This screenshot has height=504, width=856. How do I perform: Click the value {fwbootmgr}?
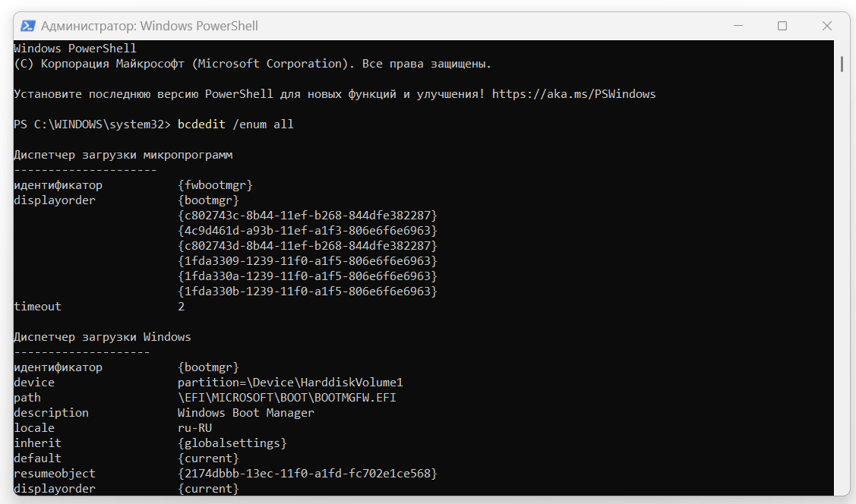(215, 185)
